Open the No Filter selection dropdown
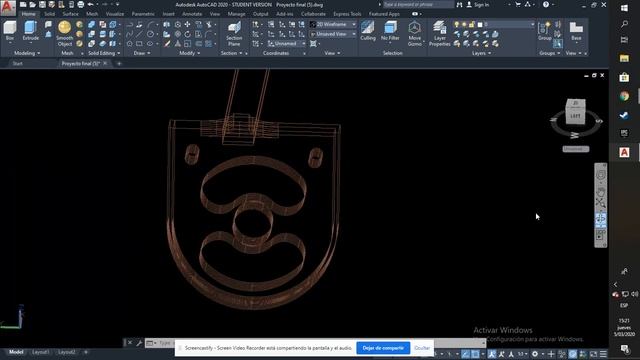The height and width of the screenshot is (360, 640). point(390,31)
